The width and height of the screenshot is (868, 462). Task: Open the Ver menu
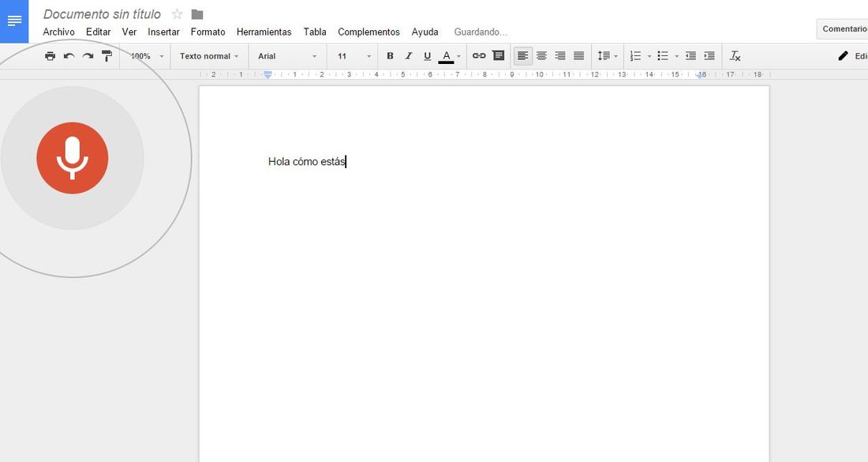coord(129,32)
